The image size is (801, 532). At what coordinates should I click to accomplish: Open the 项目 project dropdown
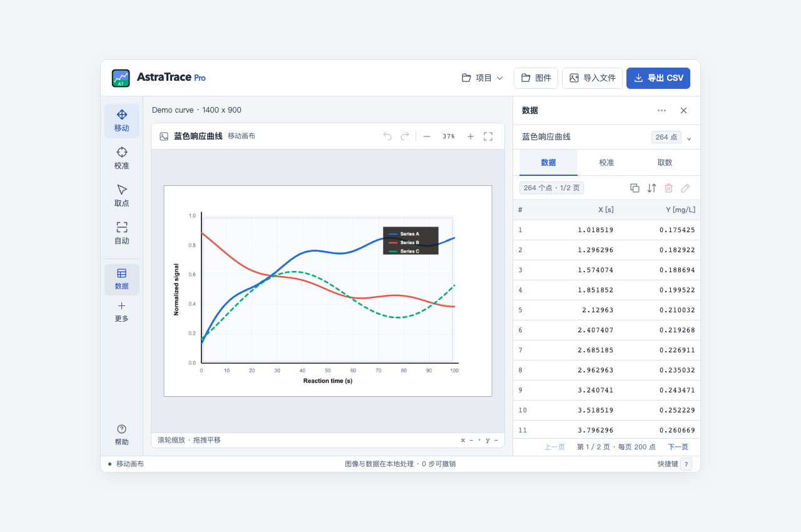pyautogui.click(x=482, y=78)
